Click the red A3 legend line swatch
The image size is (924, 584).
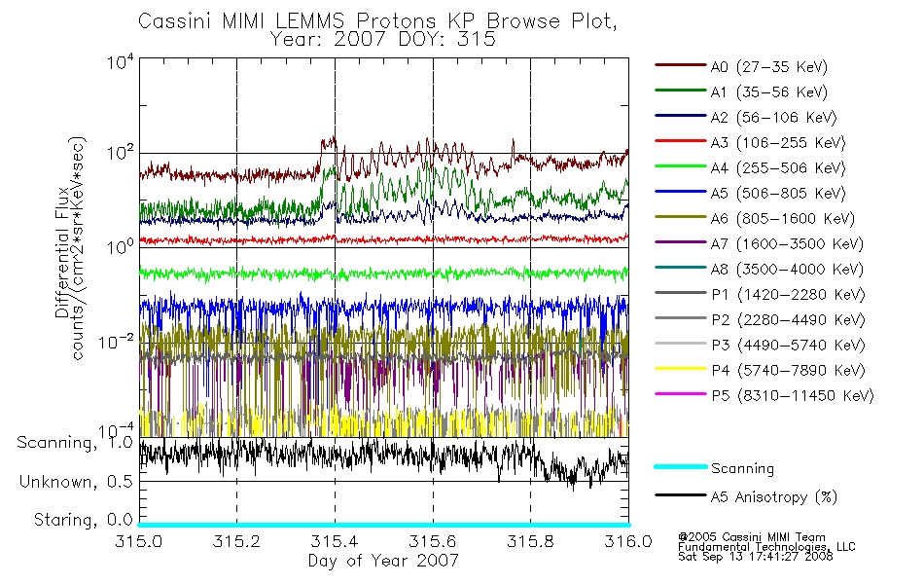(681, 141)
